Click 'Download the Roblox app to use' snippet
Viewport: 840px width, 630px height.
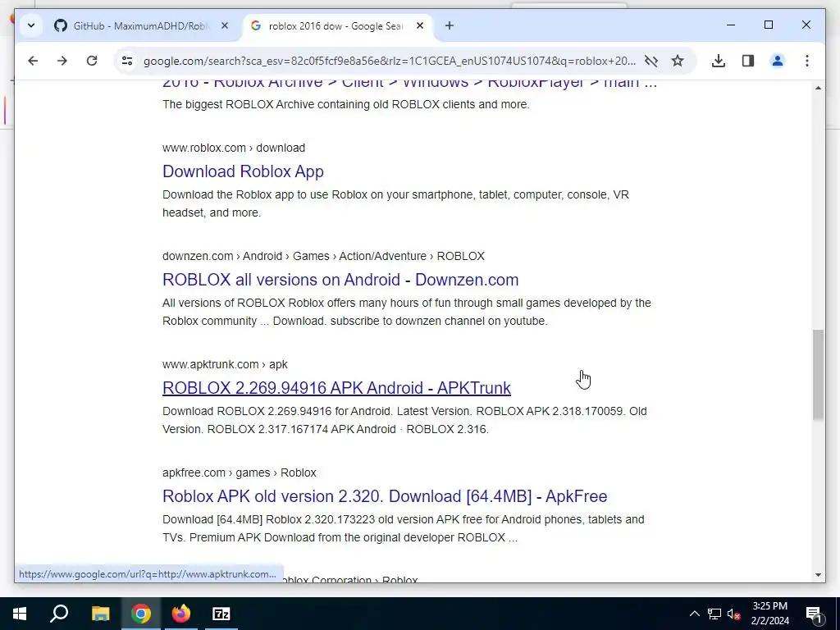point(395,203)
